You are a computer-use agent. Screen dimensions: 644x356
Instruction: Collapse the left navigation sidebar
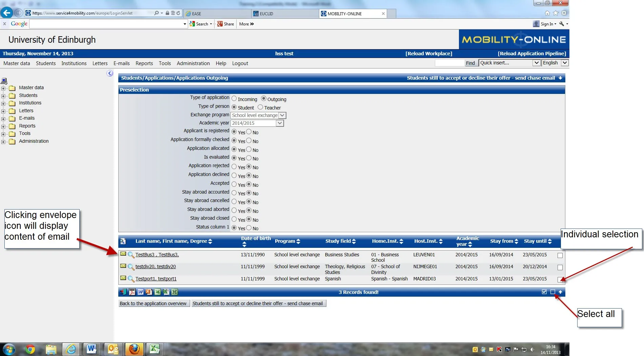pos(109,73)
